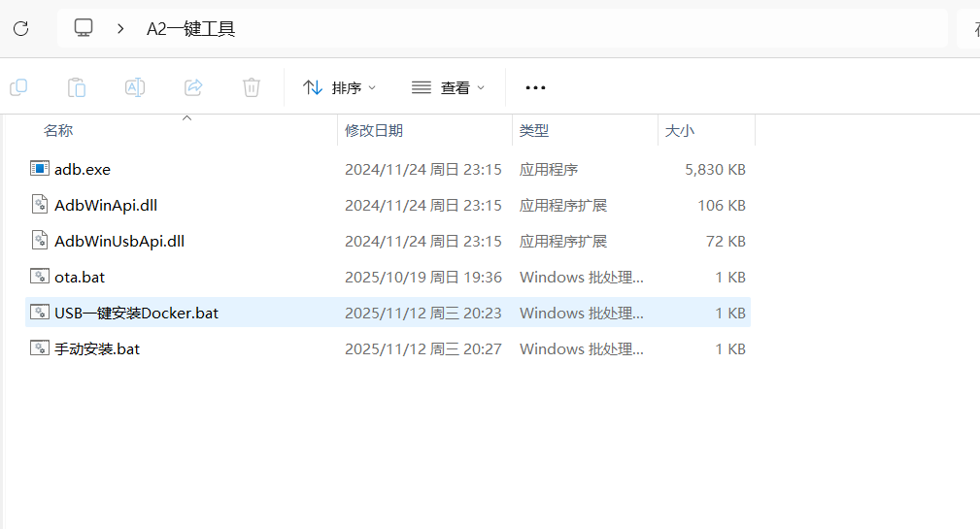Select the ota.bat file
This screenshot has width=980, height=529.
tap(80, 277)
